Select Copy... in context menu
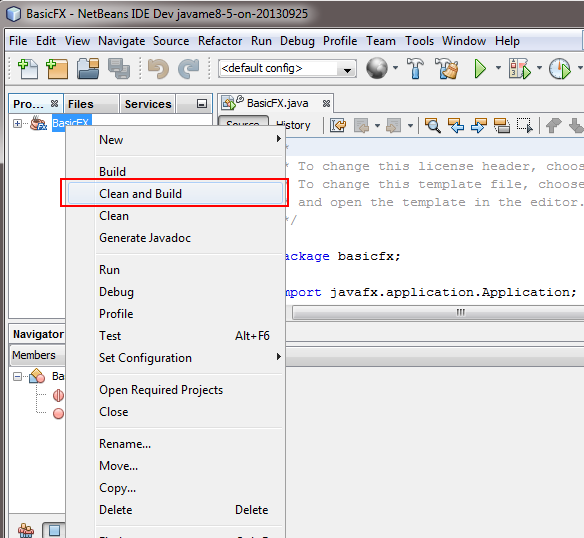Screen dimensions: 584x538 pos(174,488)
